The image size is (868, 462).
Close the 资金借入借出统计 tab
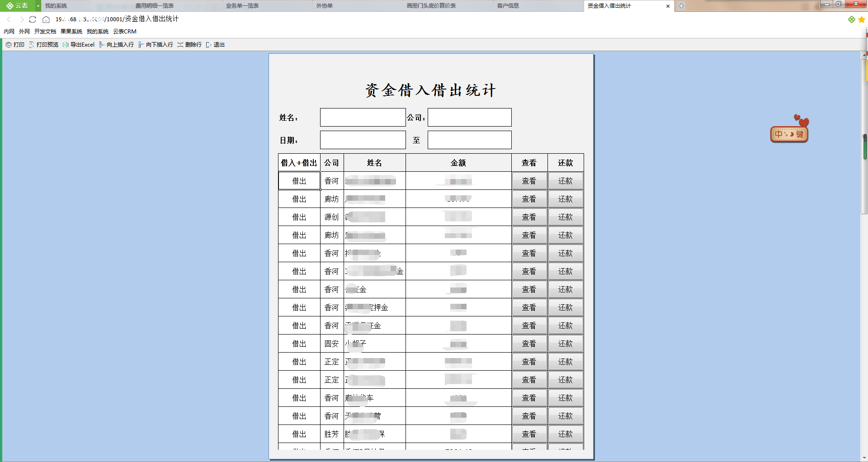click(668, 6)
